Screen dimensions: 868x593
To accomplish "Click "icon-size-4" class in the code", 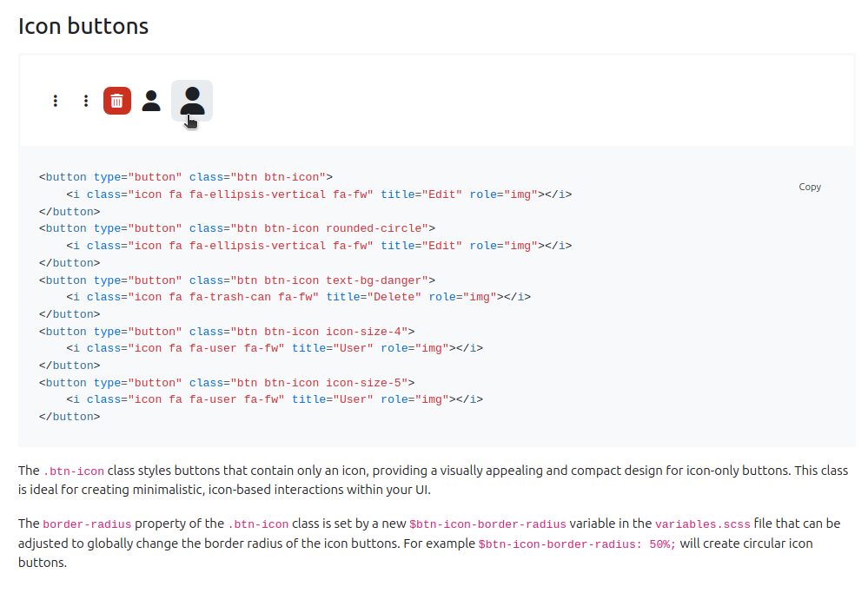I will 363,332.
